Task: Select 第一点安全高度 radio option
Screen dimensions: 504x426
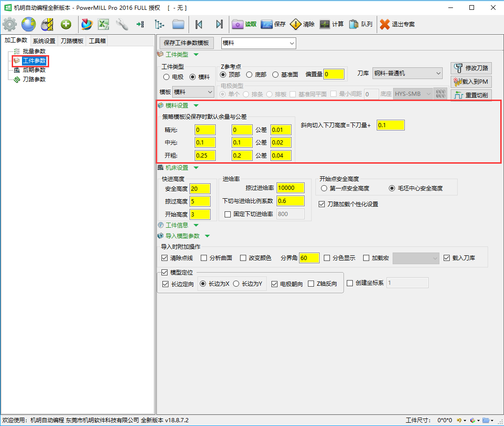Action: (324, 188)
